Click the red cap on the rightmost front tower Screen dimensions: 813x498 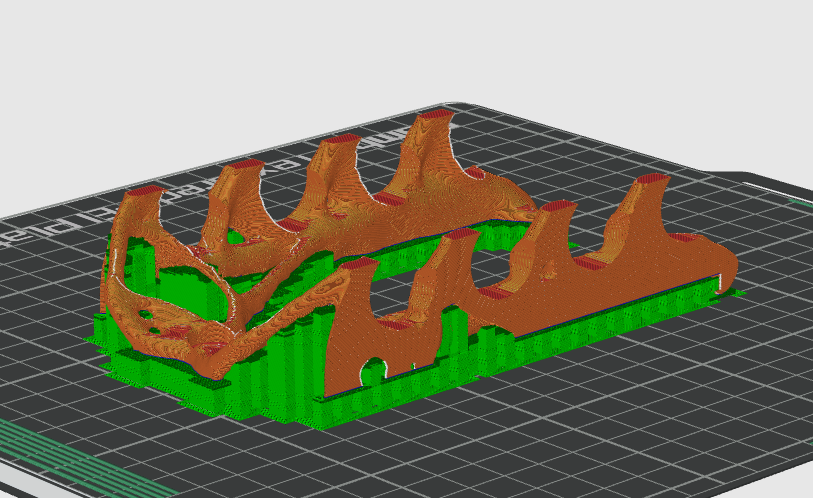point(652,179)
